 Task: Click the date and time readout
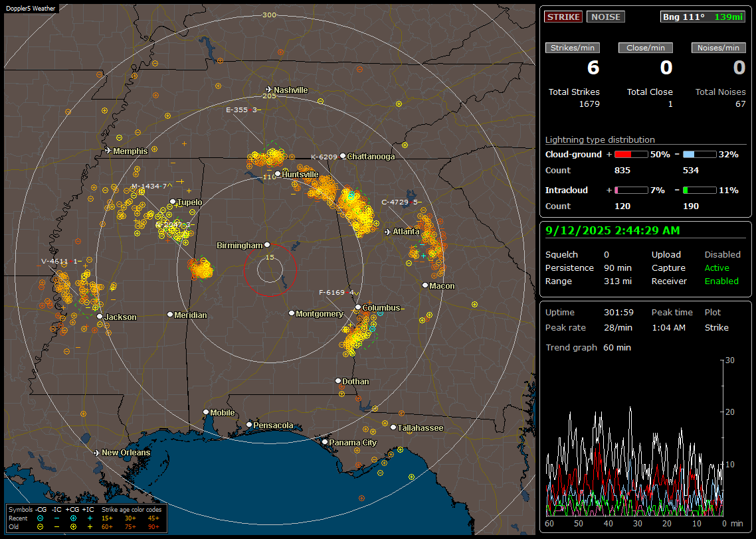click(613, 230)
